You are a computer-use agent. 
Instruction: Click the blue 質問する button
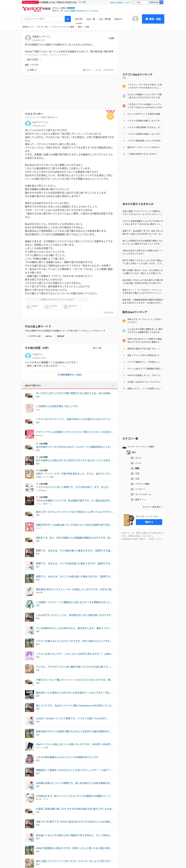click(149, 522)
